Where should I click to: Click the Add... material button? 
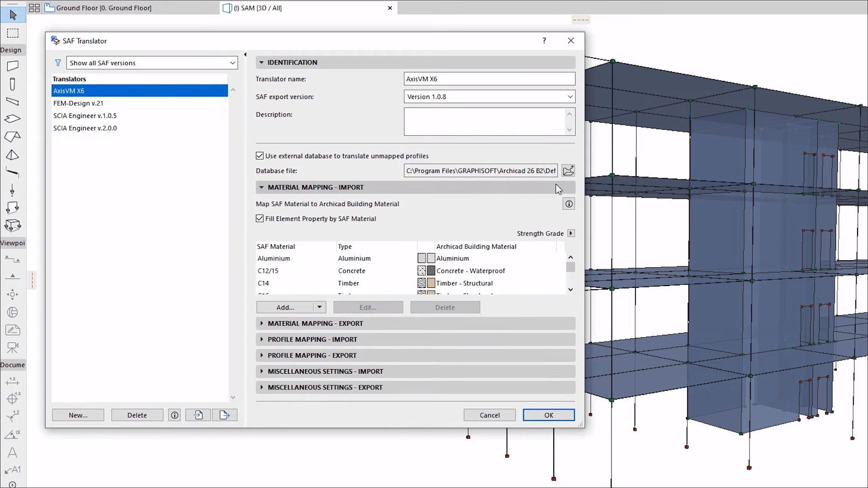point(285,307)
